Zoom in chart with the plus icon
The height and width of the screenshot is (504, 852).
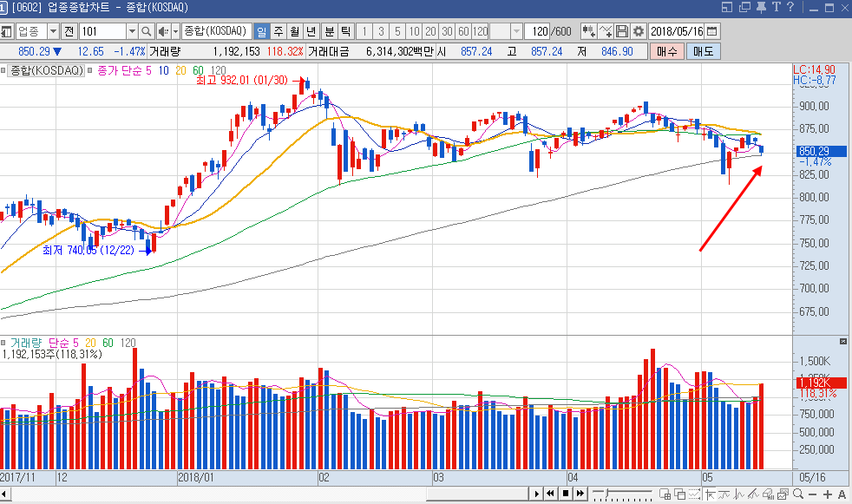point(829,494)
